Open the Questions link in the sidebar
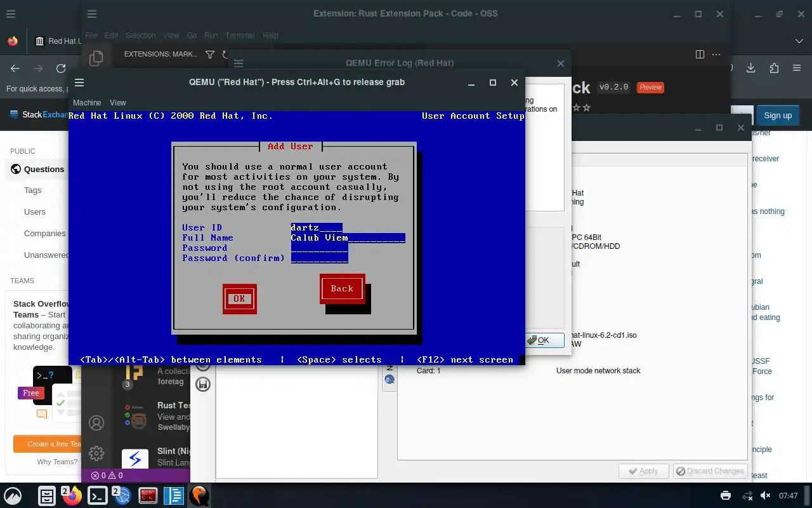 pyautogui.click(x=44, y=170)
